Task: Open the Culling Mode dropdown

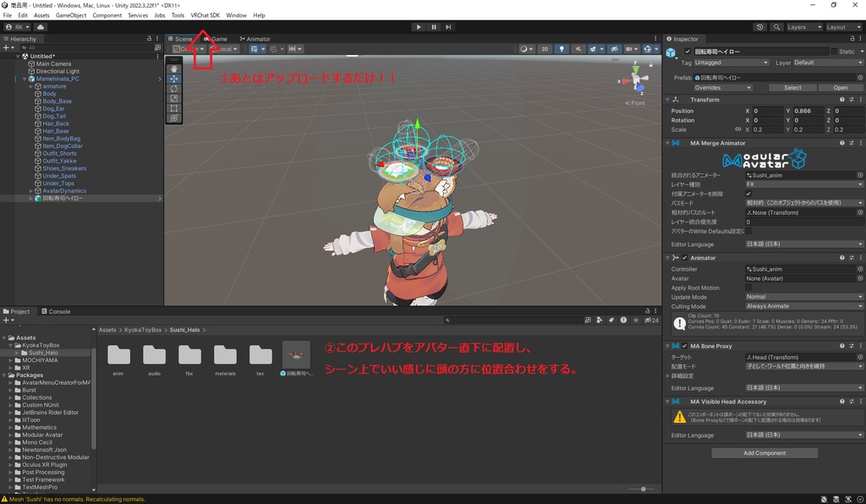Action: click(x=804, y=306)
